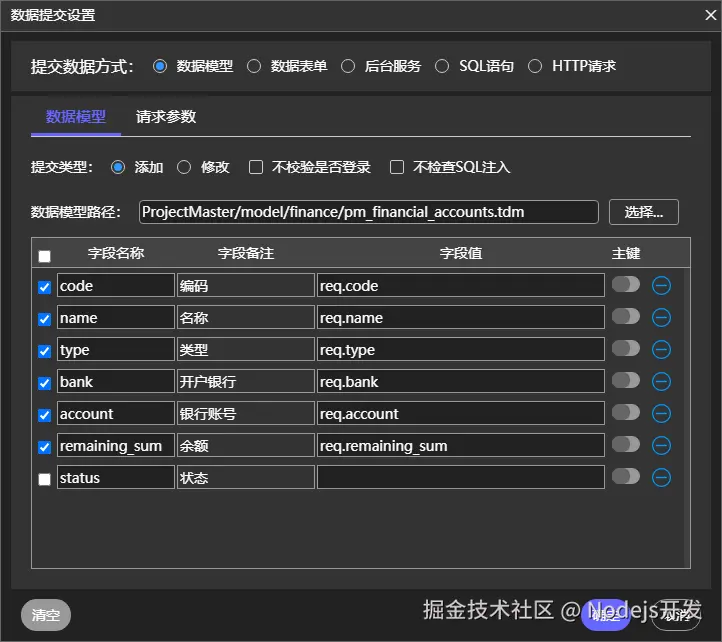Viewport: 722px width, 642px height.
Task: Toggle the select-all checkbox in the table header
Action: pyautogui.click(x=44, y=256)
